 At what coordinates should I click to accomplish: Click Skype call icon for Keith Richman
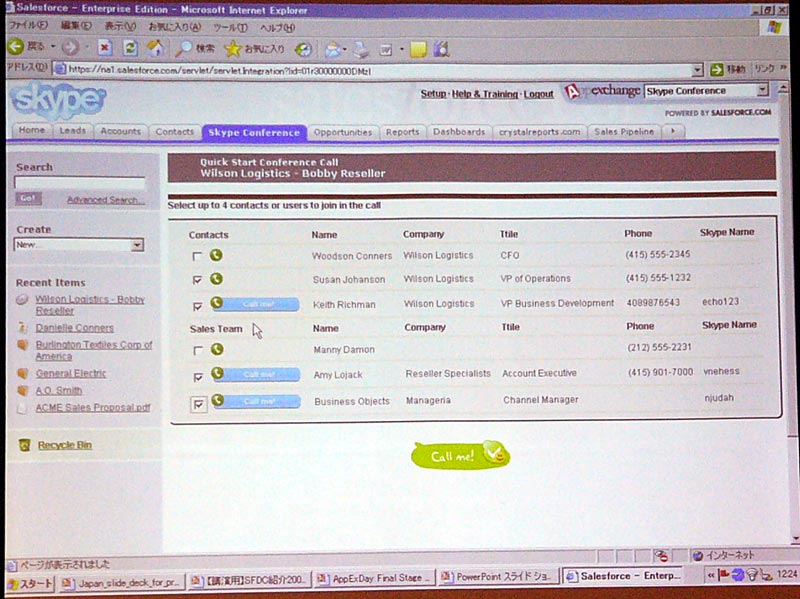pyautogui.click(x=217, y=303)
